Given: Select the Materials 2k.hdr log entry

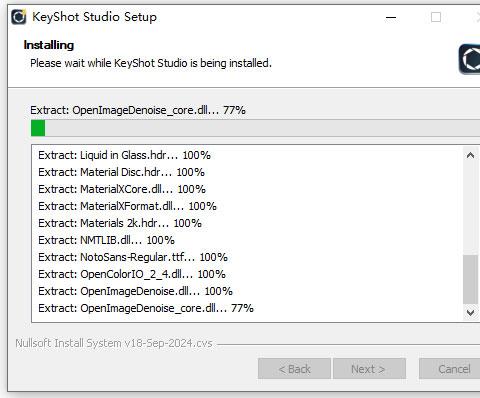Looking at the screenshot, I should coord(120,223).
